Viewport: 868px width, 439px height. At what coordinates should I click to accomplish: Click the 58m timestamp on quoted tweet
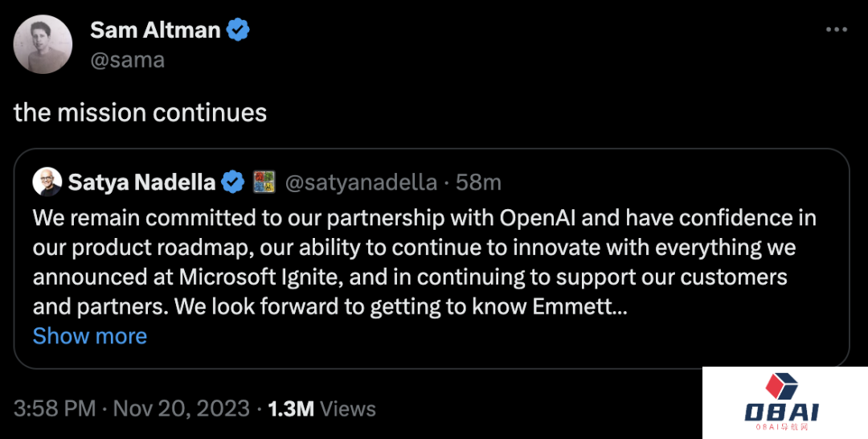[478, 183]
